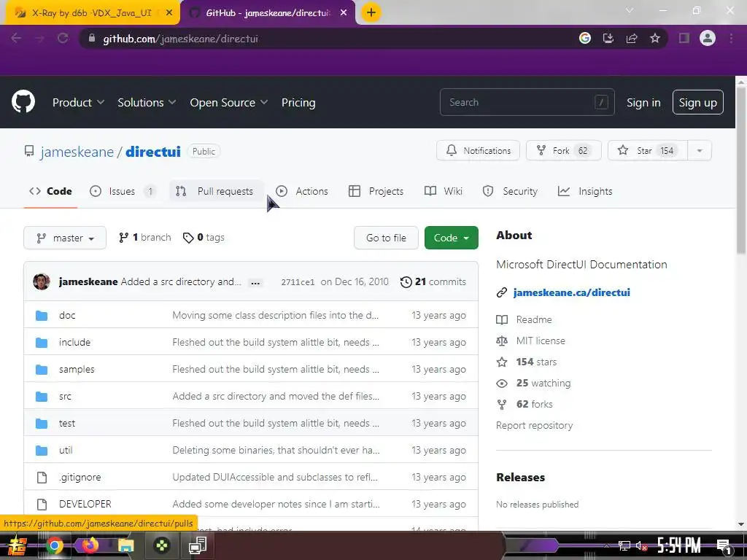
Task: Open commit history via 21 commits
Action: click(x=433, y=281)
